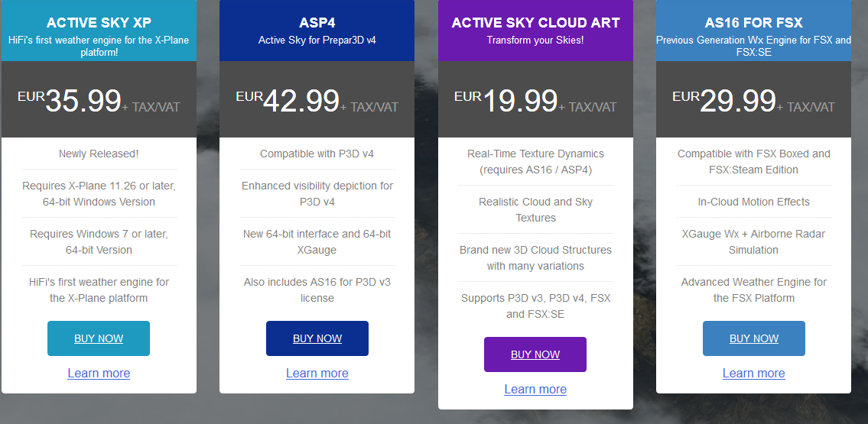This screenshot has width=868, height=424.
Task: Open Learn more for Active Sky XP
Action: 99,374
